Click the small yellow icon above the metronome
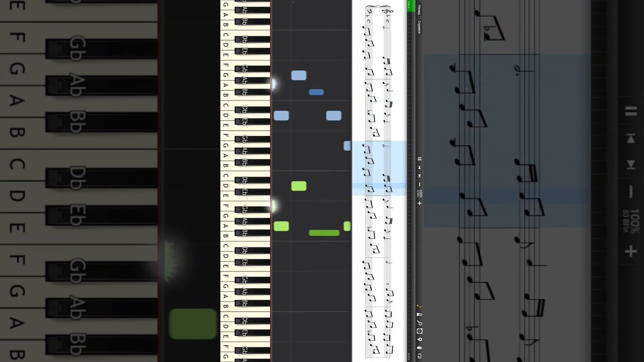This screenshot has height=362, width=644. [x=419, y=306]
